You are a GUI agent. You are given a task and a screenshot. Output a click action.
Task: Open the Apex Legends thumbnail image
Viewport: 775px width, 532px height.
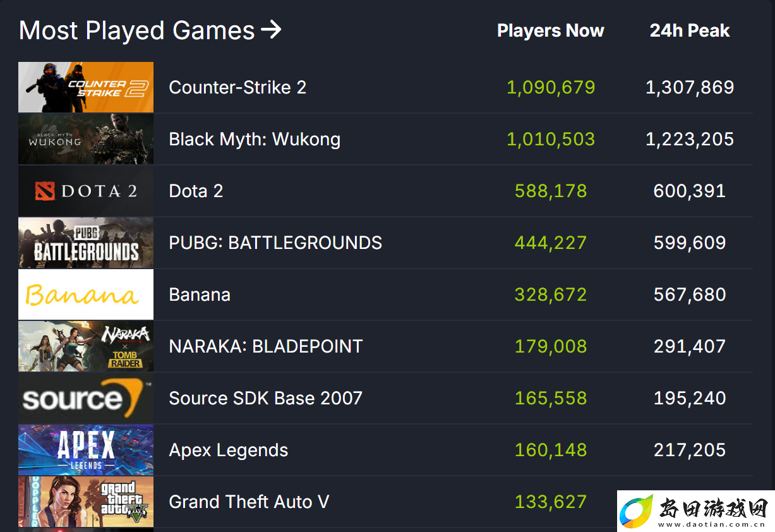point(86,450)
